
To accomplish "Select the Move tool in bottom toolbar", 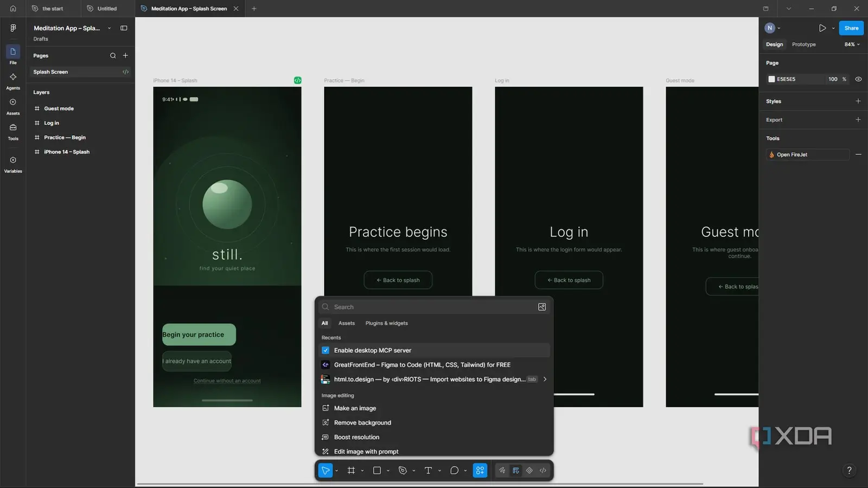I will coord(325,471).
